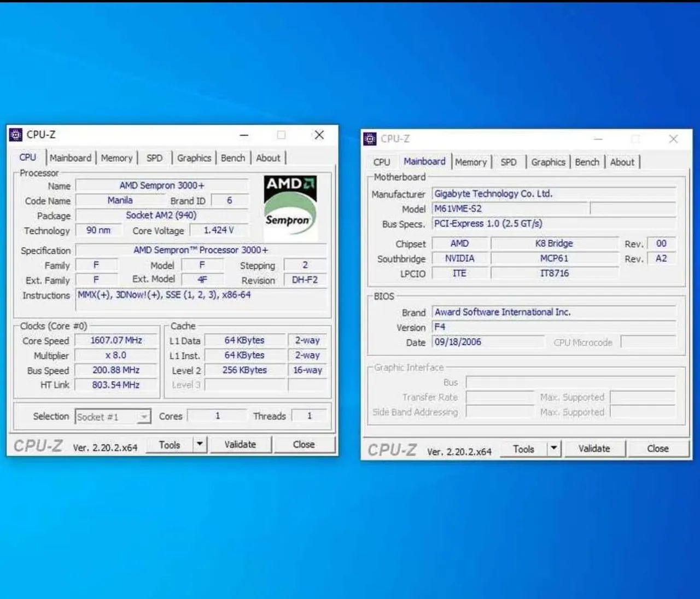Click the HT Link value 803.54 MHz

point(116,385)
